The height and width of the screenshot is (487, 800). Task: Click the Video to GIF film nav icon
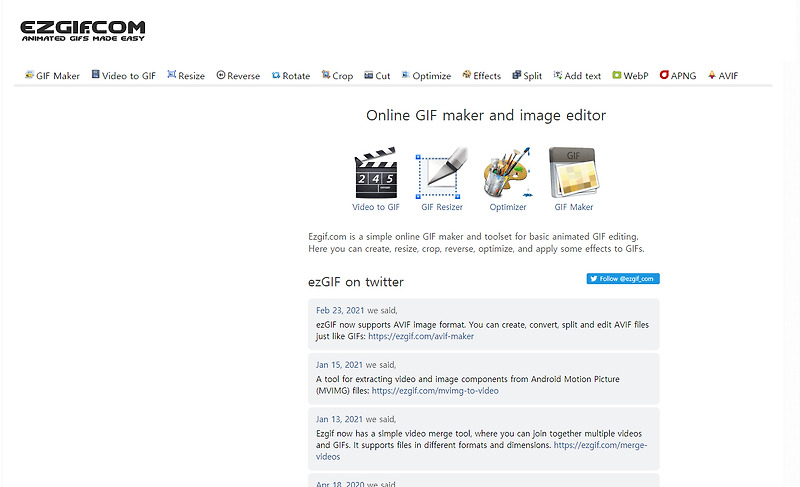pos(95,74)
